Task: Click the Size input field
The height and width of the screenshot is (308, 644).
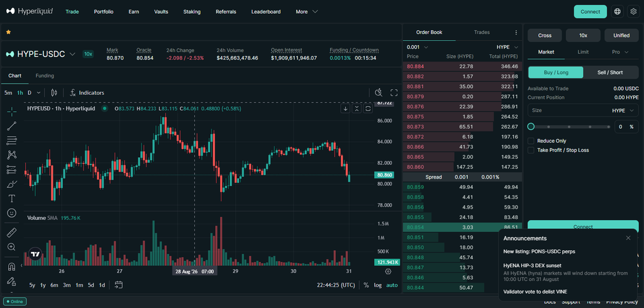Action: (x=583, y=111)
